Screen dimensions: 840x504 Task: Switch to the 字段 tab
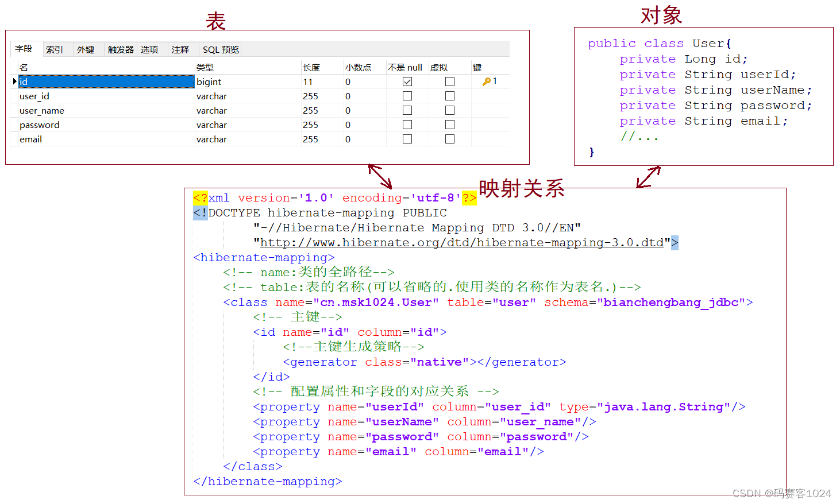(x=24, y=49)
